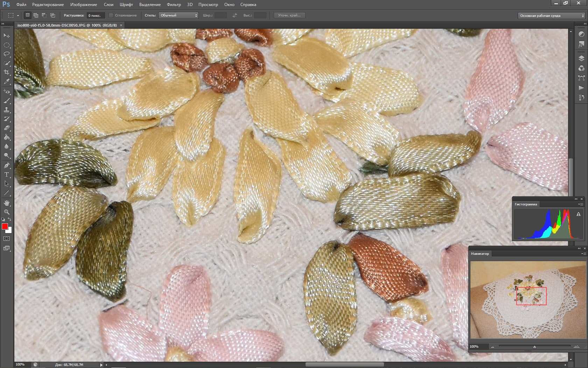Swap foreground and background colors
Viewport: 588px width, 368px height.
pyautogui.click(x=10, y=219)
